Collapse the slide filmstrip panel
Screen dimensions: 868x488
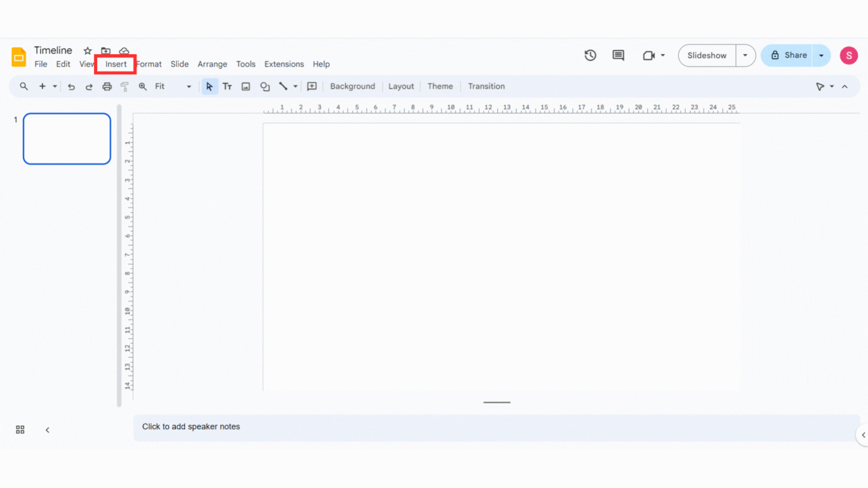(47, 429)
